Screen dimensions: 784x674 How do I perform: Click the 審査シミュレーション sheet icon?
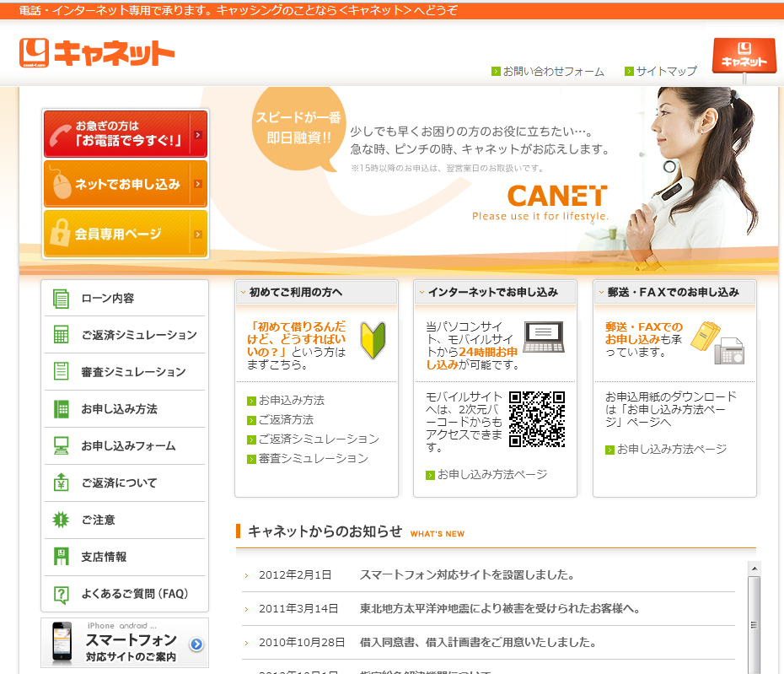tap(61, 371)
